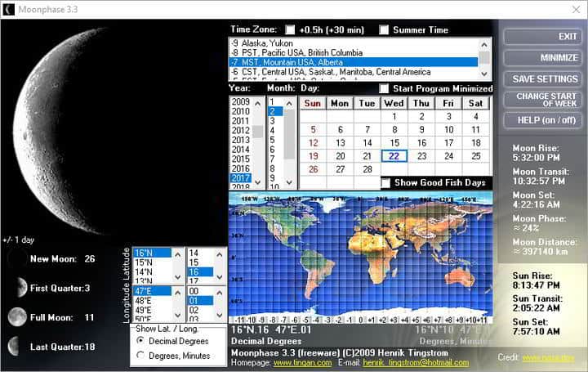Click longitude degrees list up arrow
This screenshot has width=588, height=372.
coord(178,293)
